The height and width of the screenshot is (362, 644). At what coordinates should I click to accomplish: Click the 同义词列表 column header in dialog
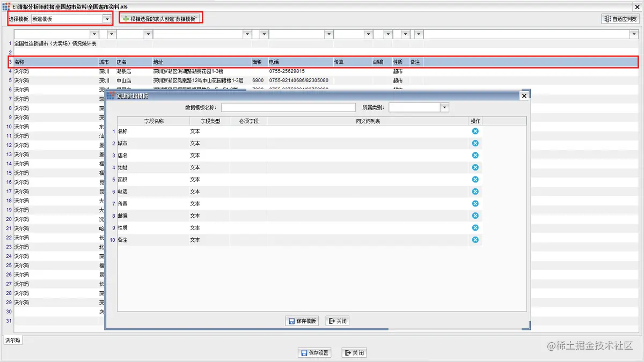coord(368,121)
